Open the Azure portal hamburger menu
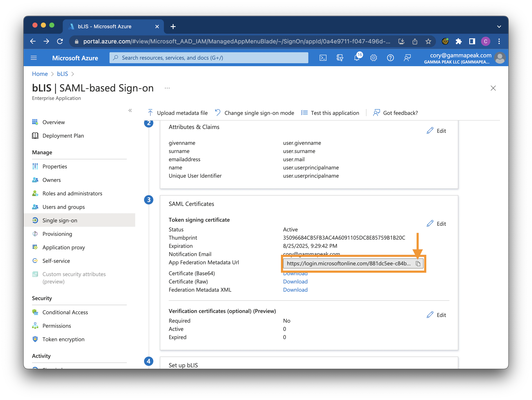 tap(34, 58)
